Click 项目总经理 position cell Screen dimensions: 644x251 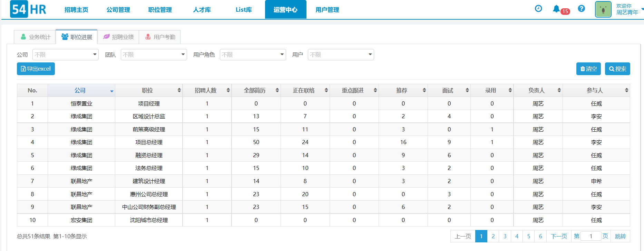click(149, 142)
